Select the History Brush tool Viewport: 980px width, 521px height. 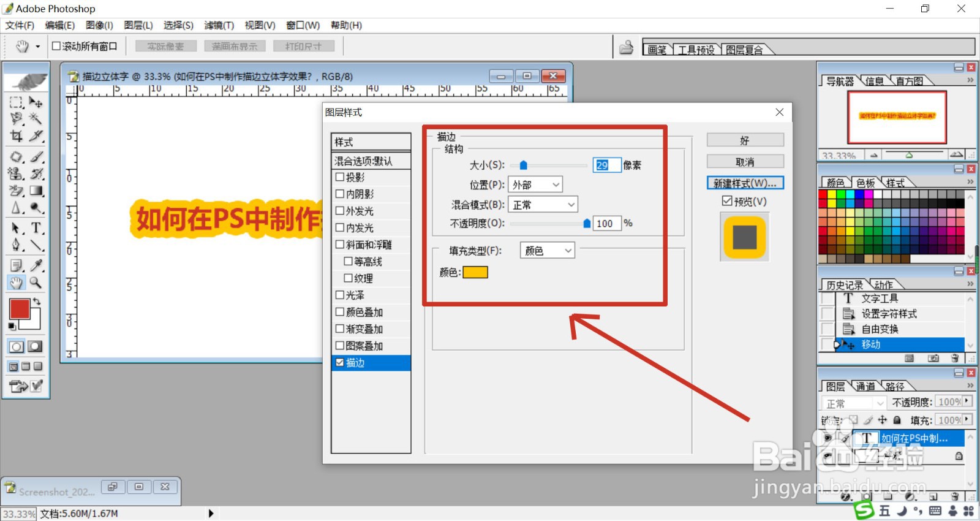36,174
